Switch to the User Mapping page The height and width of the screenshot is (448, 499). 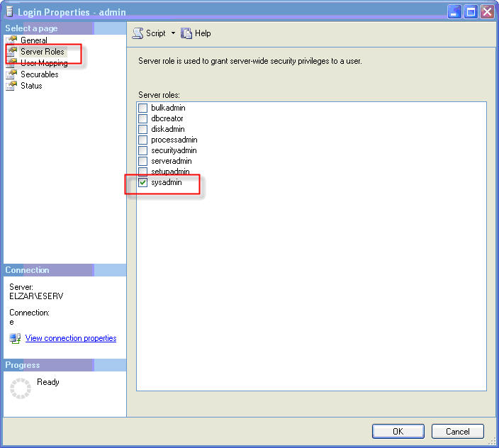pos(44,63)
